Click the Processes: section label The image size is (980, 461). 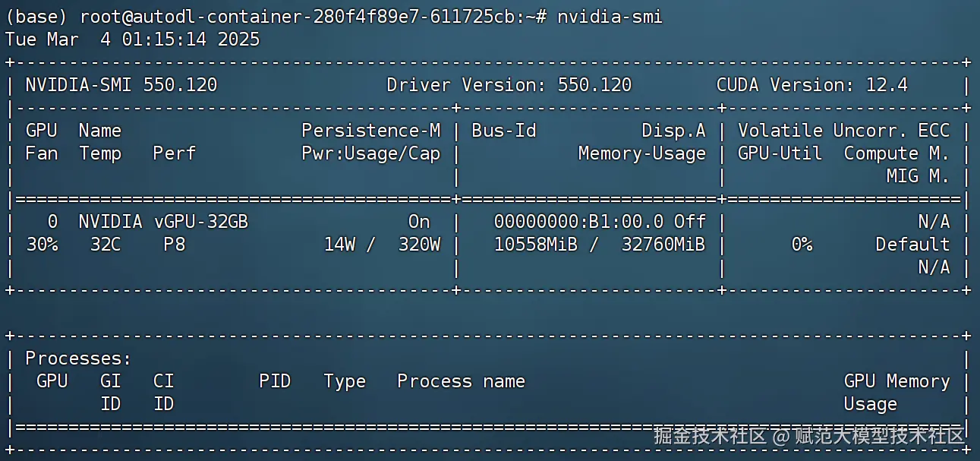(79, 358)
